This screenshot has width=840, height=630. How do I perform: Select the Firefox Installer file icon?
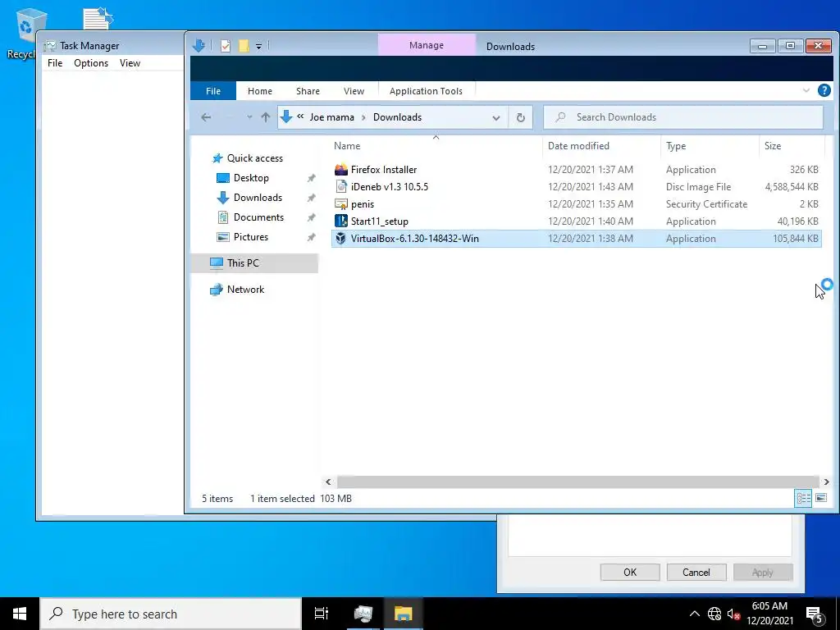click(x=341, y=170)
